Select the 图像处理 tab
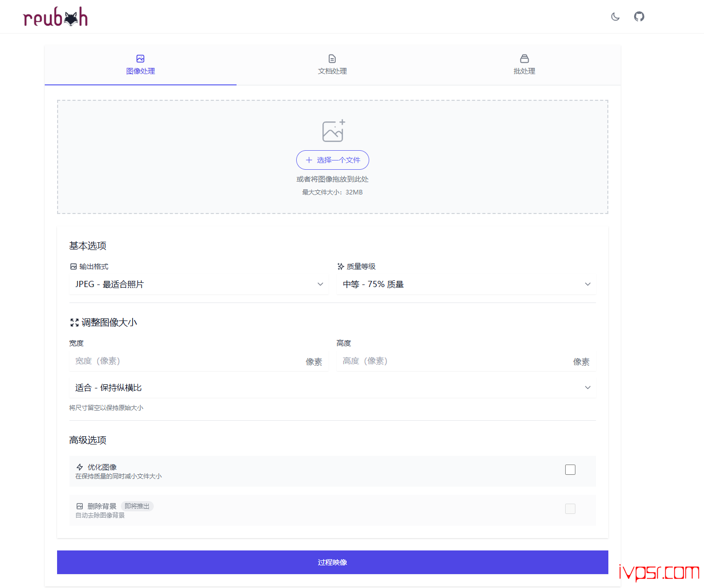704x588 pixels. point(140,65)
